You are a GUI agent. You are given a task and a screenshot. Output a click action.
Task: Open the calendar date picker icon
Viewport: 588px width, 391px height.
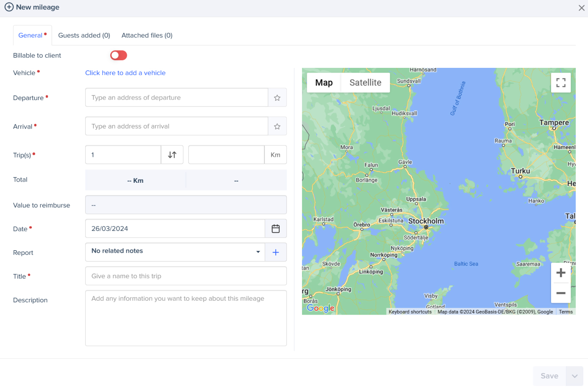click(275, 229)
